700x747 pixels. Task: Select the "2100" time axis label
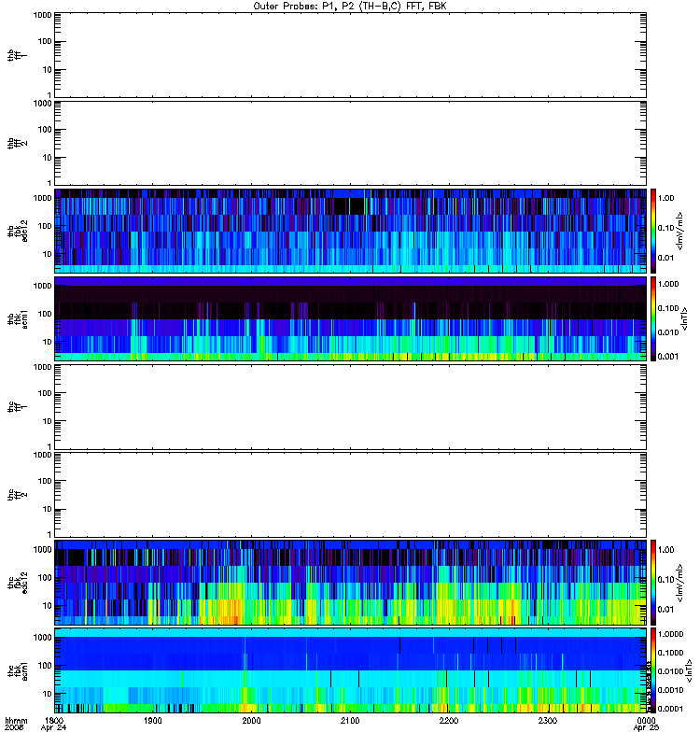point(350,720)
